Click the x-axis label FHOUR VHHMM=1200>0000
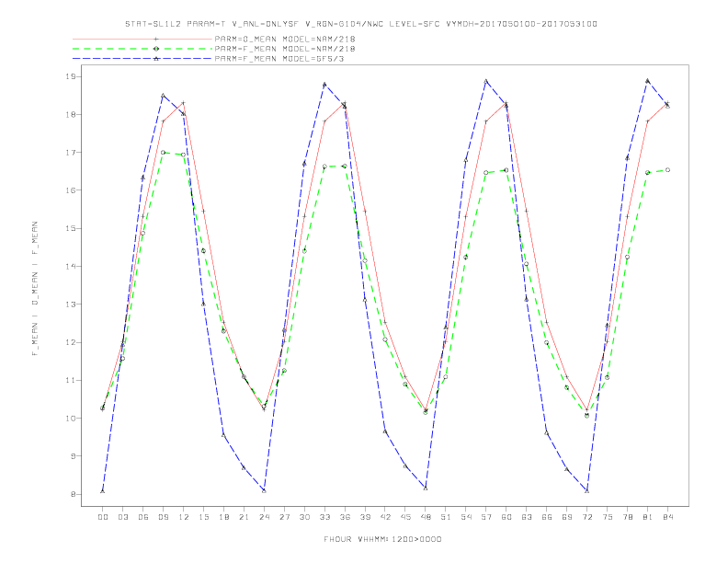Screen dimensions: 728x563 point(382,539)
